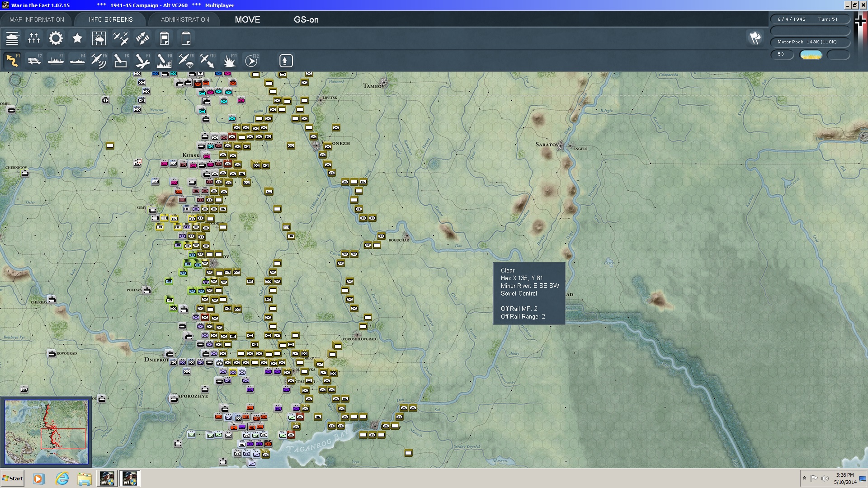Click the Taganrog Bay label

point(317,443)
